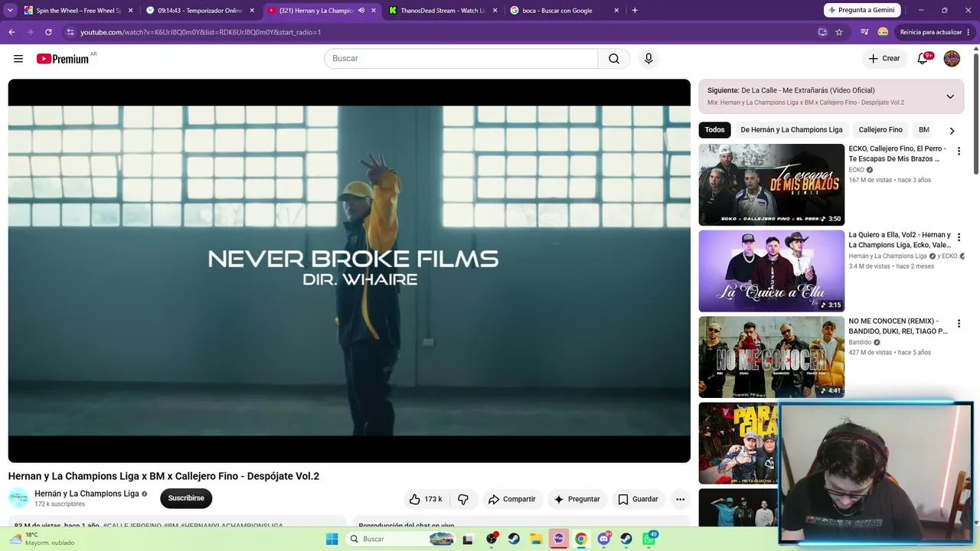The height and width of the screenshot is (551, 980).
Task: Install app icon in address bar
Action: pyautogui.click(x=822, y=32)
